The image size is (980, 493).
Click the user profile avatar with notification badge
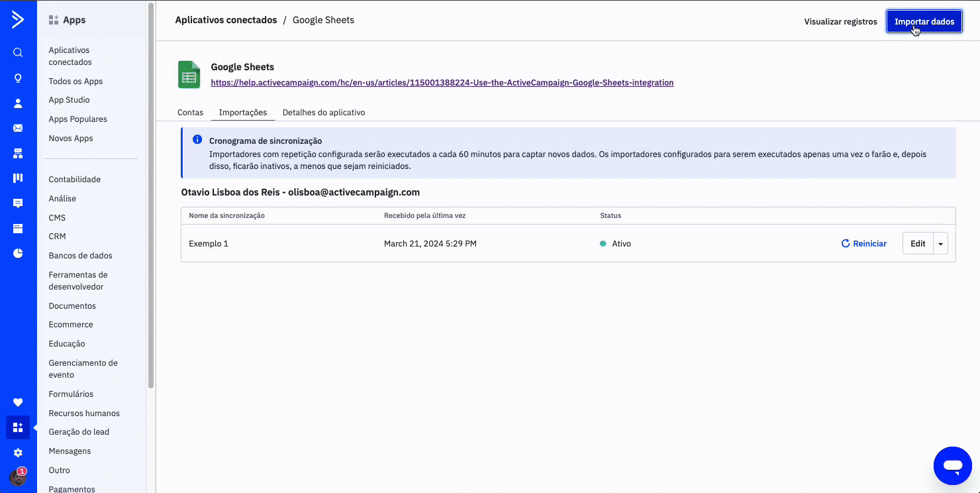click(x=18, y=477)
